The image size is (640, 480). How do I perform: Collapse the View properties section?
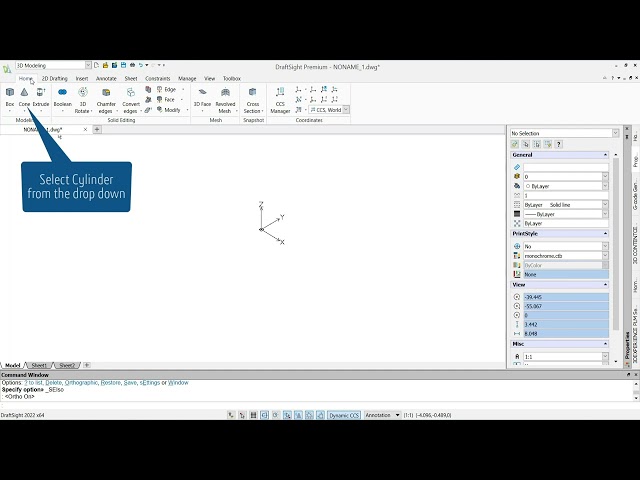click(x=605, y=284)
